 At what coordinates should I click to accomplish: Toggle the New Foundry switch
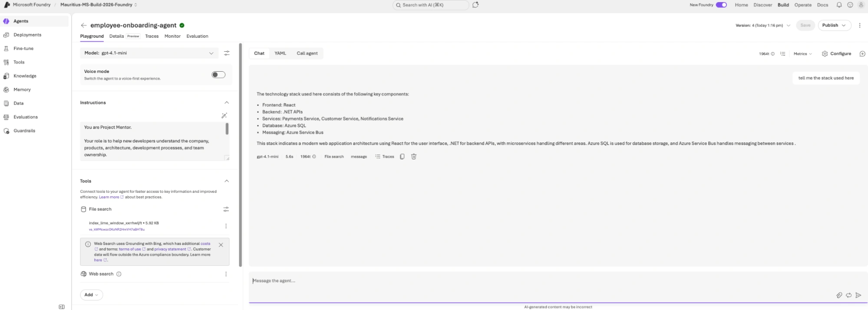point(721,5)
